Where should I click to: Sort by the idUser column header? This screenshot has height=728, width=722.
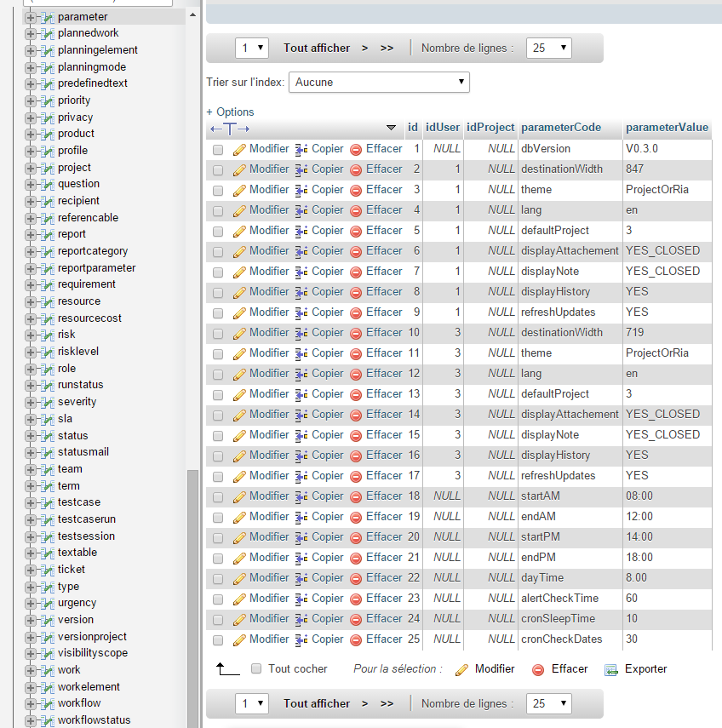click(442, 128)
